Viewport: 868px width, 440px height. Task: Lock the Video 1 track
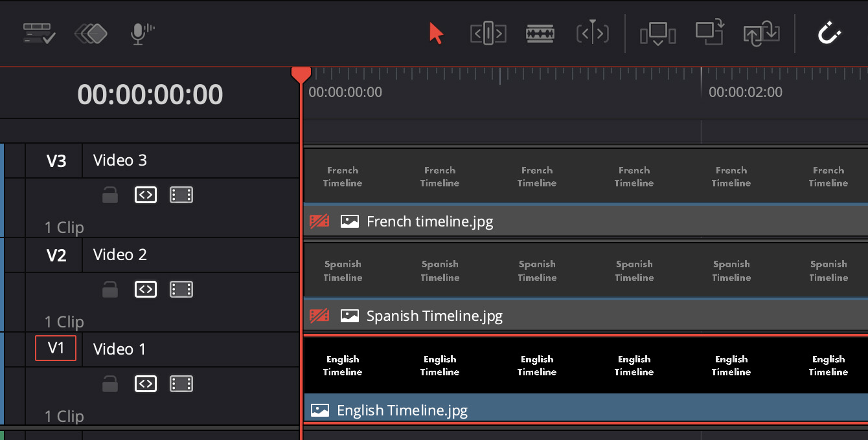[110, 384]
